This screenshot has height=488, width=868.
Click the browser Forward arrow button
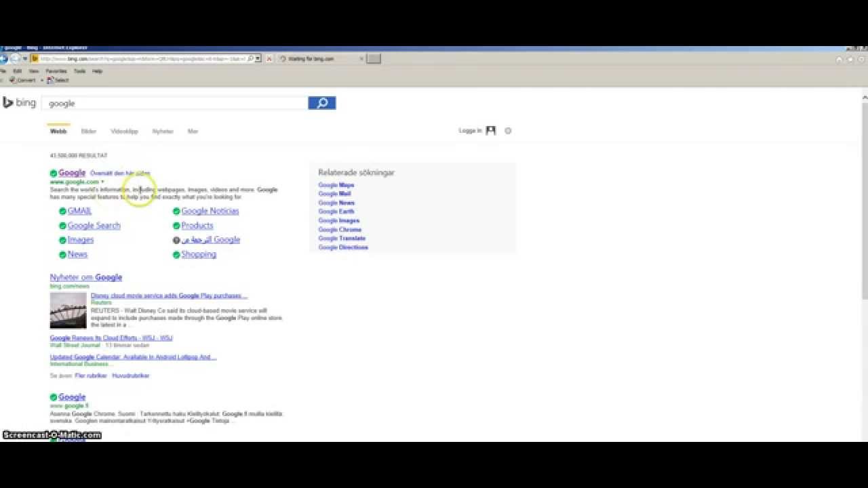click(x=15, y=59)
